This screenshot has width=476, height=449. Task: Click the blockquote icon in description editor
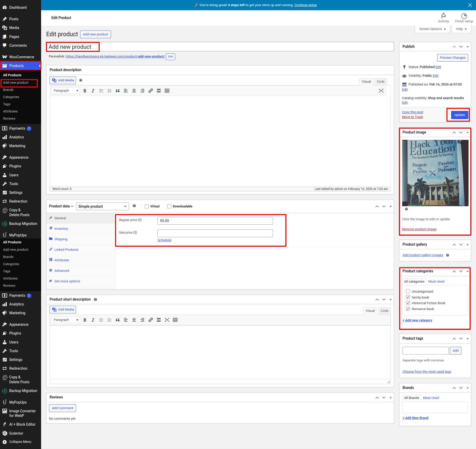(118, 91)
